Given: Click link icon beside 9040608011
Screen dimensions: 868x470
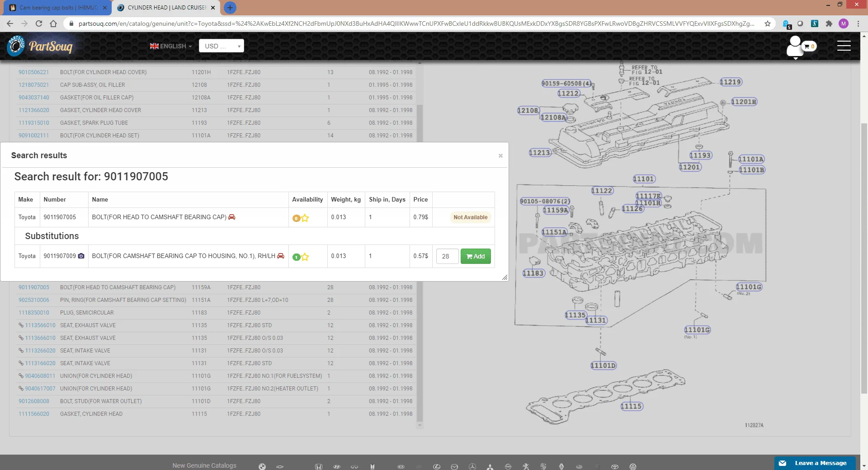Looking at the screenshot, I should click(x=21, y=376).
